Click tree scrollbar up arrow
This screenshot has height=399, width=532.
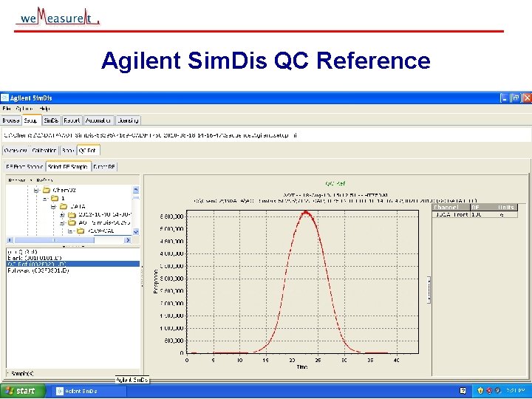(x=136, y=190)
